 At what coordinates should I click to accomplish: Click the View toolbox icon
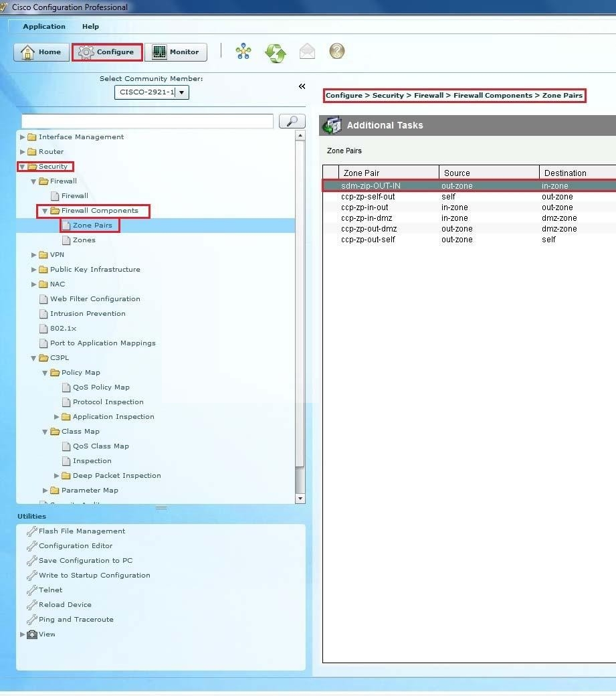tap(32, 634)
